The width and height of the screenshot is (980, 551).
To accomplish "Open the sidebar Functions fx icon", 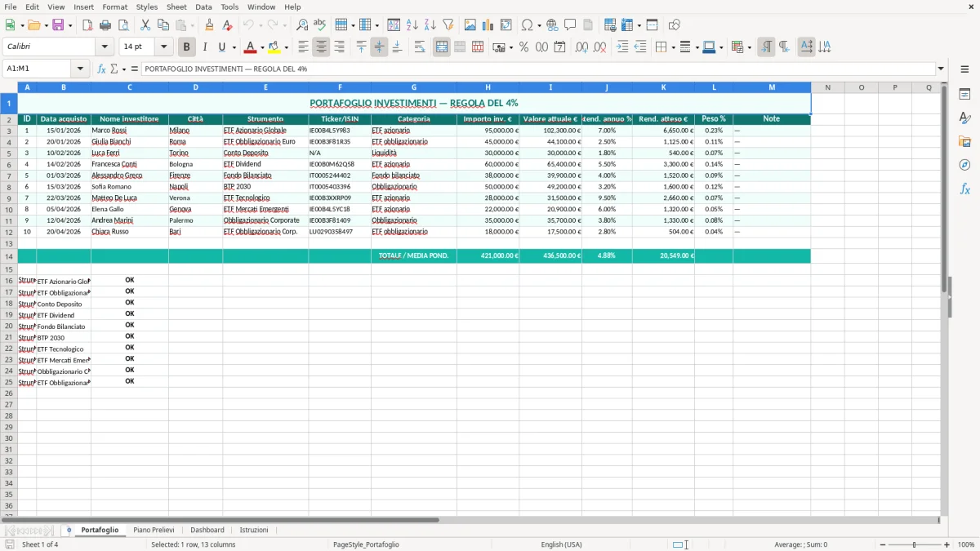I will pos(964,189).
